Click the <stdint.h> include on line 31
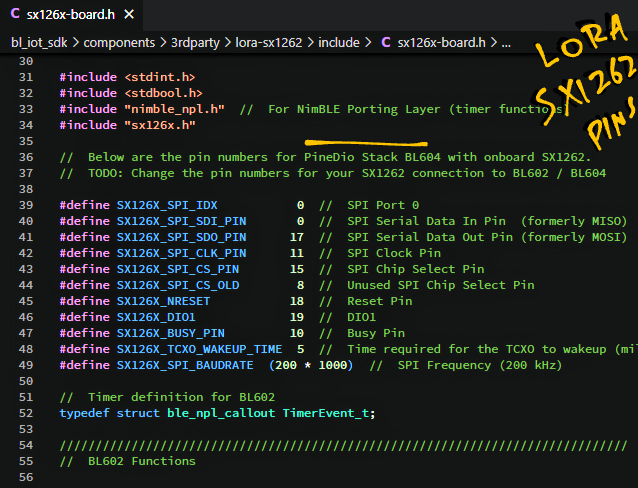 [159, 77]
